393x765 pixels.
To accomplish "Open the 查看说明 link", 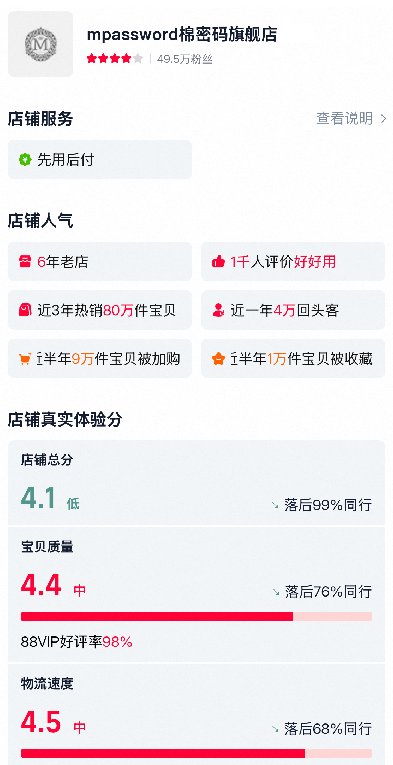I will point(345,119).
